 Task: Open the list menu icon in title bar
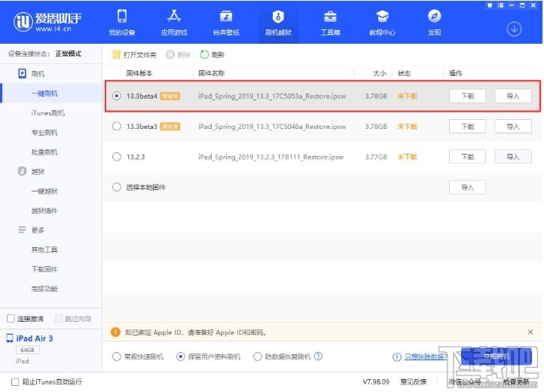[x=500, y=5]
